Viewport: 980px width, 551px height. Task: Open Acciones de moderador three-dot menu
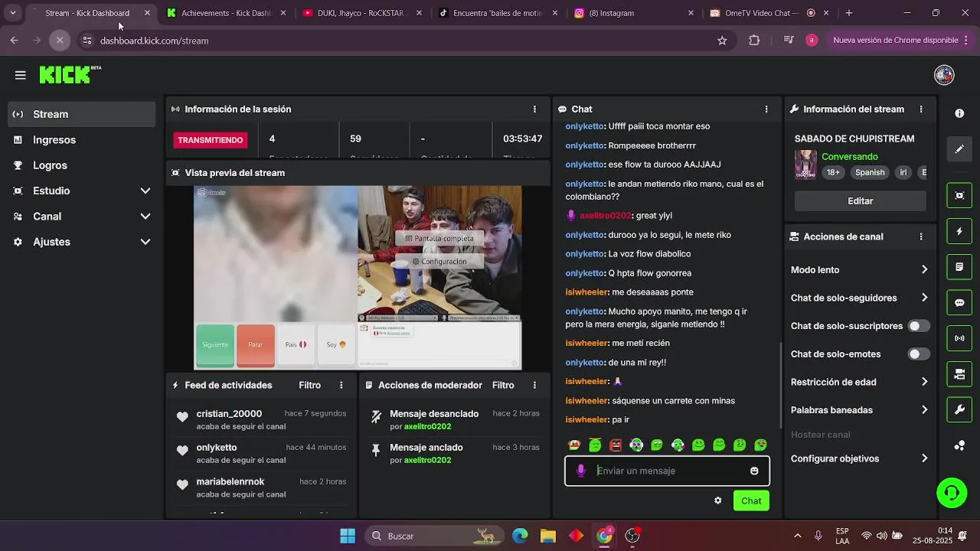coord(534,385)
